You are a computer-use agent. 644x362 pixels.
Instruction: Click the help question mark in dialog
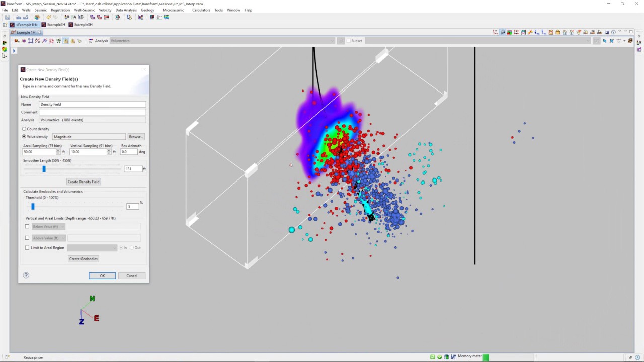(x=26, y=275)
